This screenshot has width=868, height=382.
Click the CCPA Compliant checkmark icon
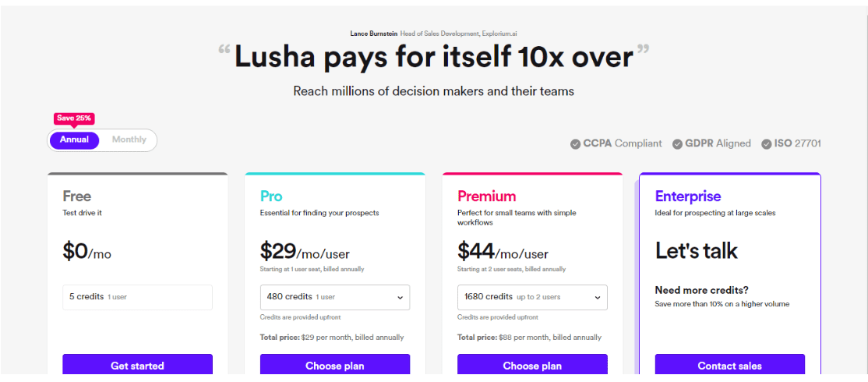576,144
